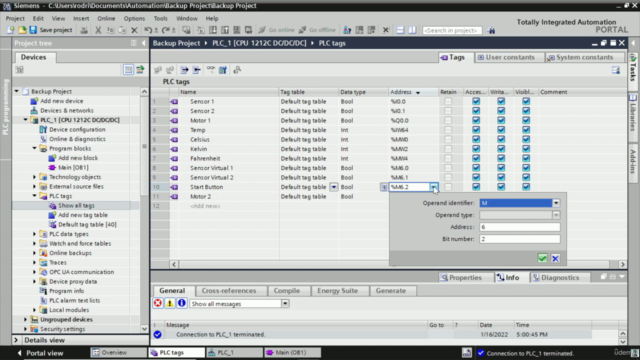This screenshot has width=640, height=360.
Task: Click the split editor vertically icon
Action: click(412, 30)
